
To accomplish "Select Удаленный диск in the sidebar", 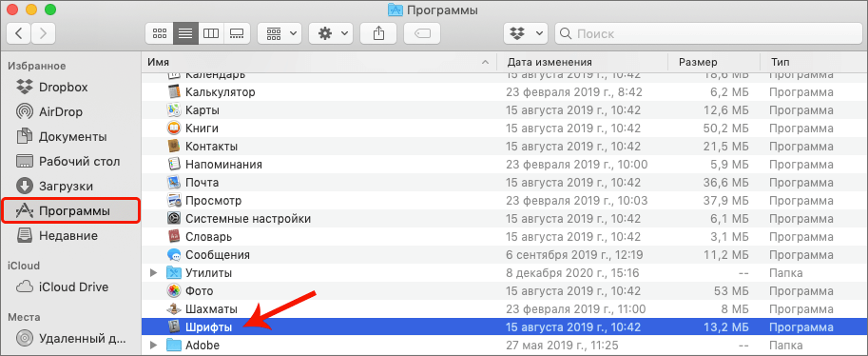I will tap(71, 337).
